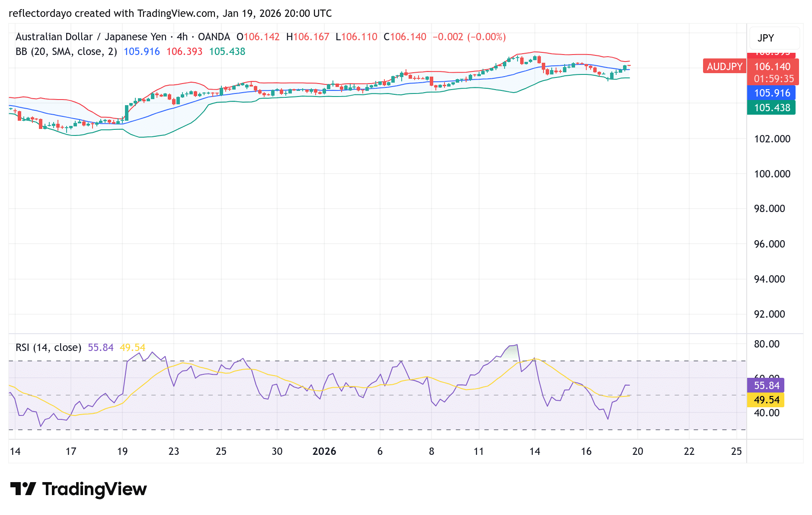Image resolution: width=812 pixels, height=515 pixels.
Task: Click the OANDA exchange name
Action: click(x=214, y=37)
